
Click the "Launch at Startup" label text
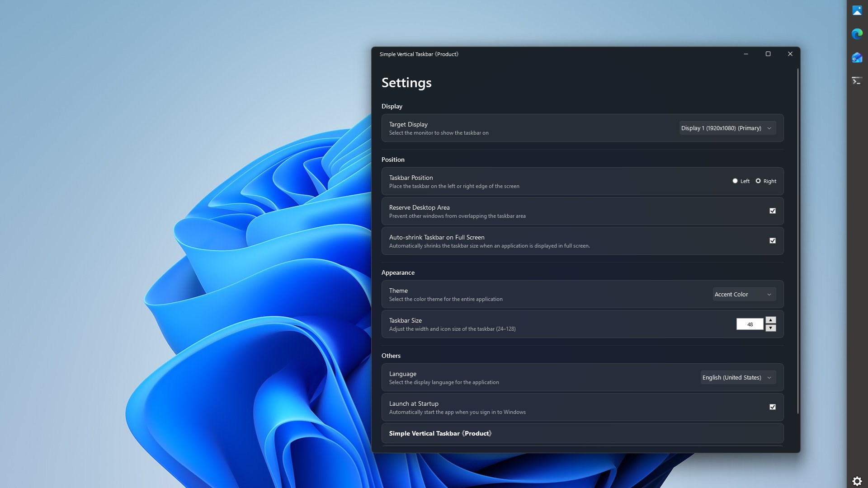pos(414,404)
